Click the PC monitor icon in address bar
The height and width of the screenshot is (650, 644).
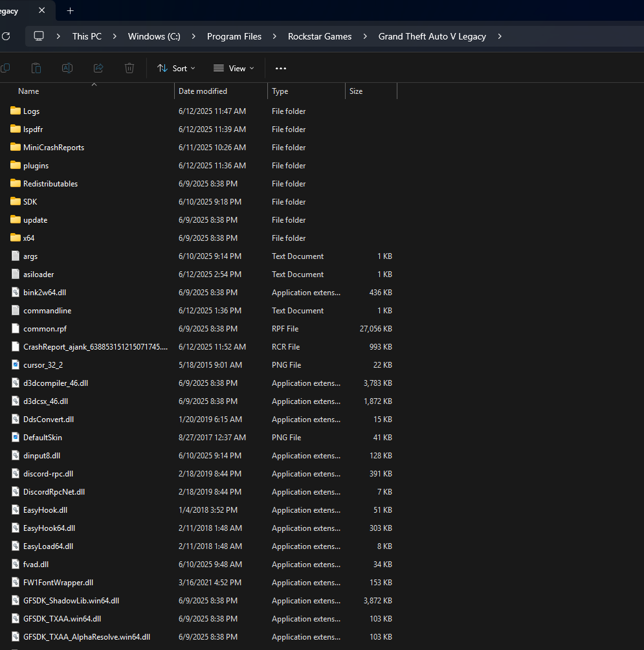(x=39, y=36)
